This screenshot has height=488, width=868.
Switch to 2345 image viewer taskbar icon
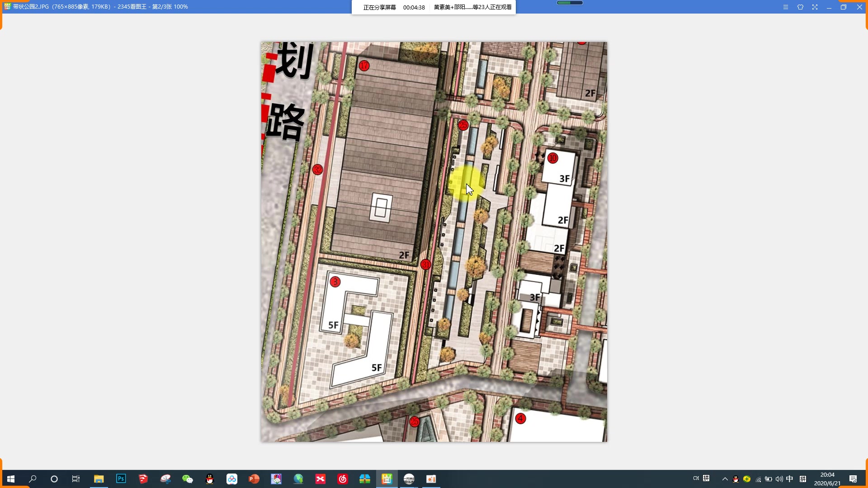[x=387, y=479]
